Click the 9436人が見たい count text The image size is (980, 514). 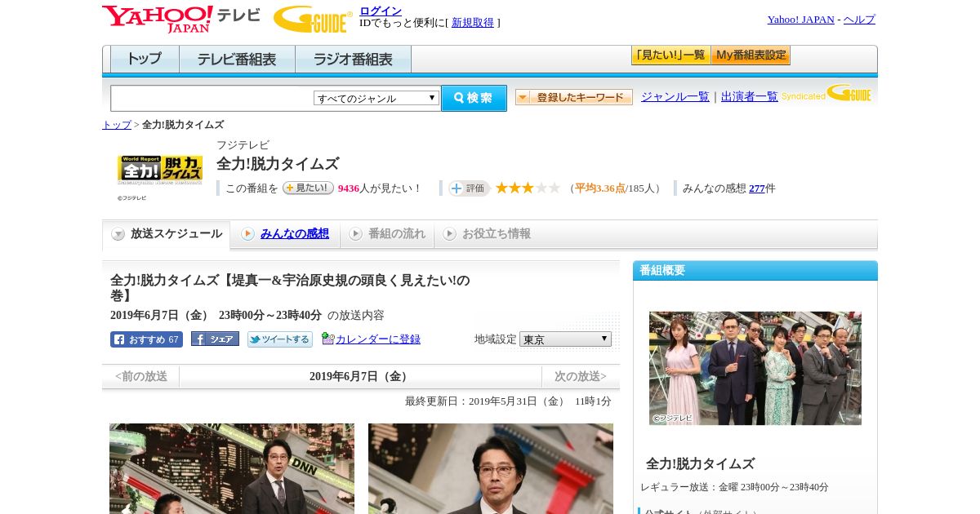[x=378, y=188]
